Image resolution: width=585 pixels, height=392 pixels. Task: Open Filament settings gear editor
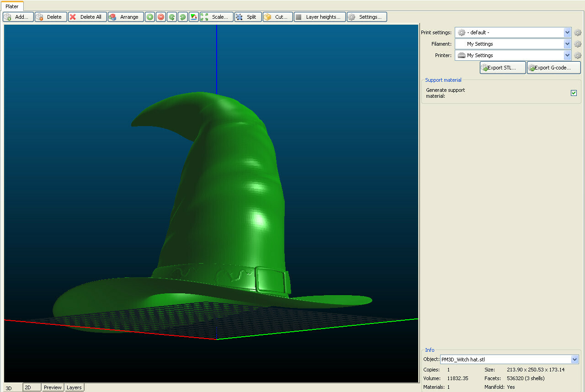coord(578,44)
